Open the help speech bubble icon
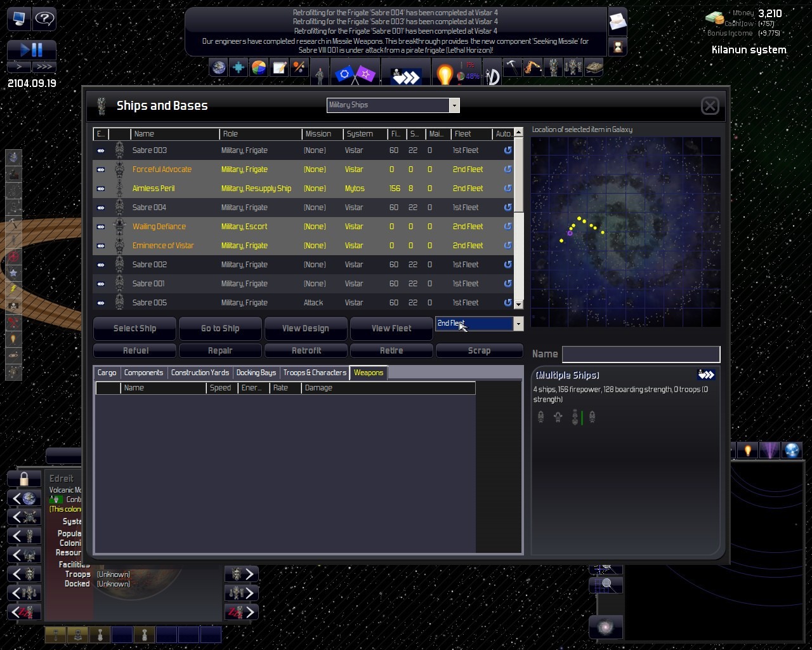812x650 pixels. (44, 19)
